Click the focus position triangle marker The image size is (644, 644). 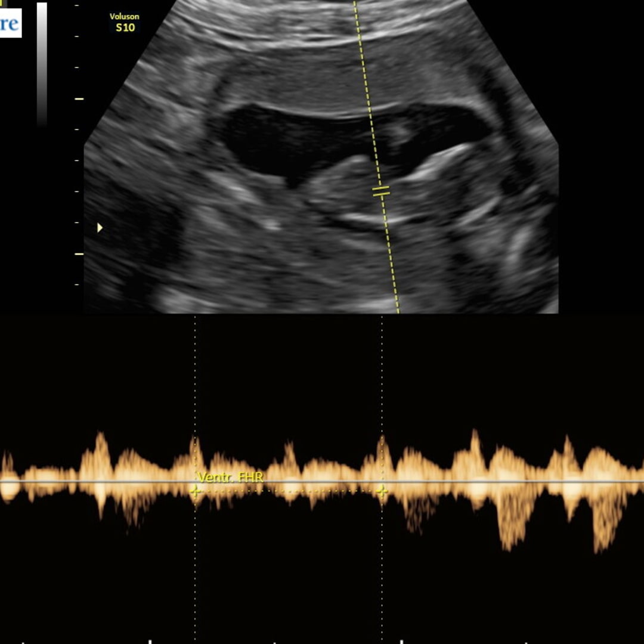(100, 227)
